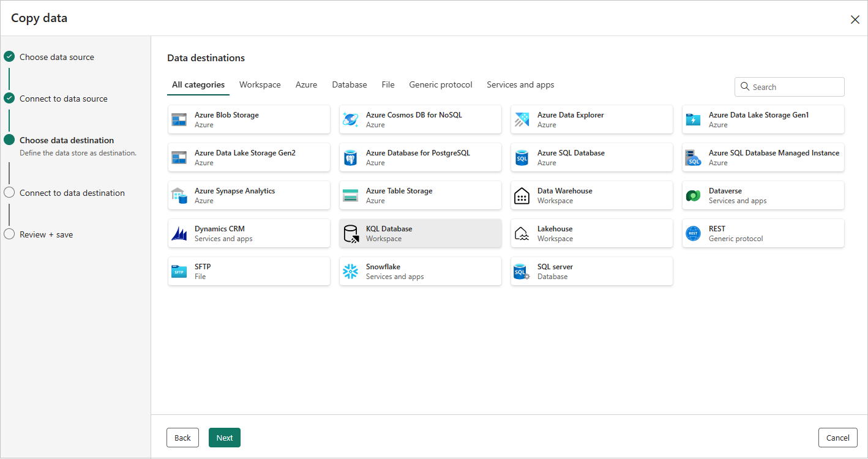Click the Data Warehouse icon
The width and height of the screenshot is (868, 459).
(x=522, y=195)
